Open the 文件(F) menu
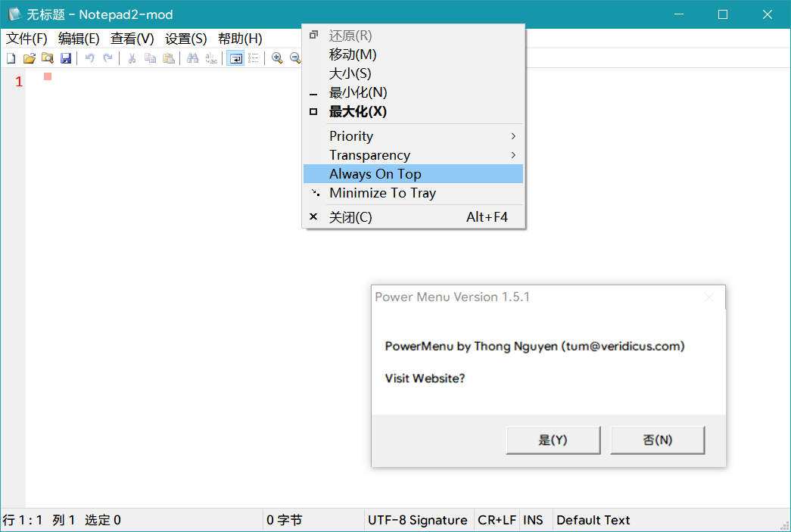 (x=27, y=39)
